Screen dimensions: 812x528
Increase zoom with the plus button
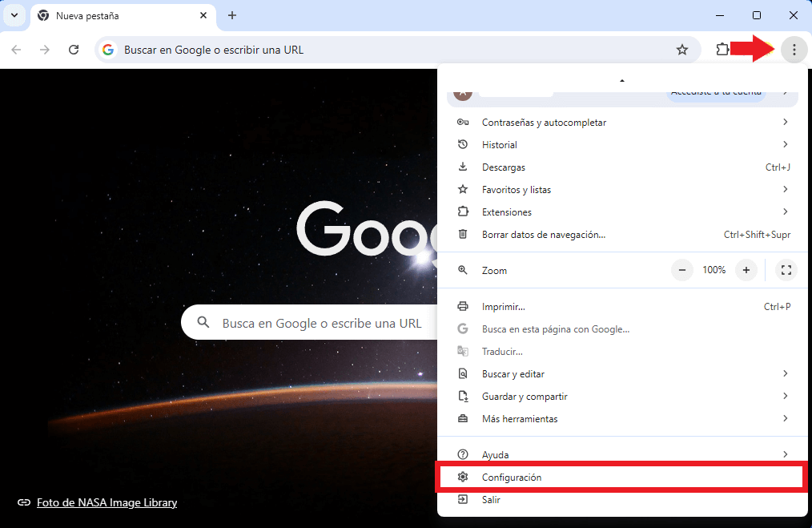(746, 270)
